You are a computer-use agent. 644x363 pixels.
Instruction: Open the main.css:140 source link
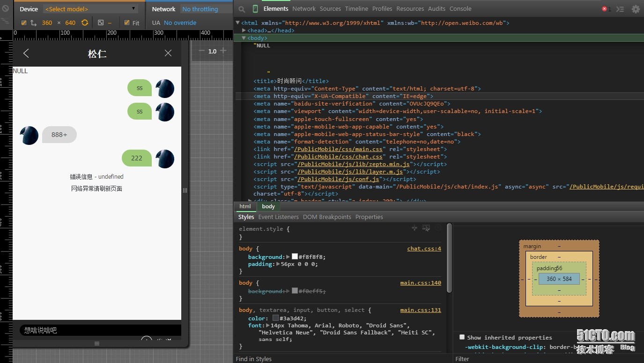click(421, 283)
